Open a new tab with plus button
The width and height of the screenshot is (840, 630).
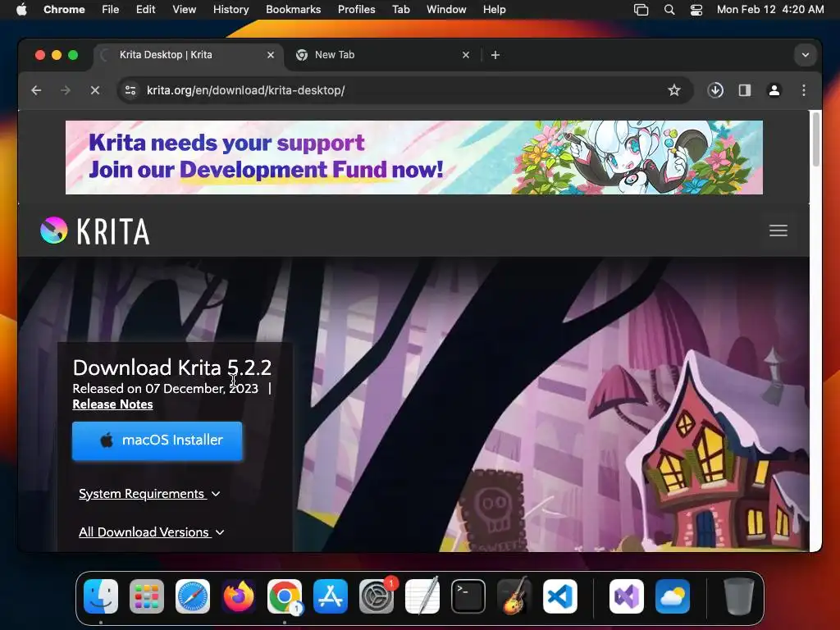click(x=495, y=55)
